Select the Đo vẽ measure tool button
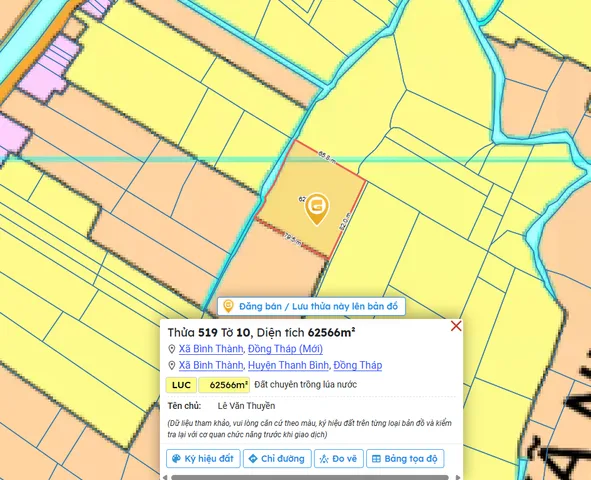This screenshot has width=591, height=480. pos(338,459)
